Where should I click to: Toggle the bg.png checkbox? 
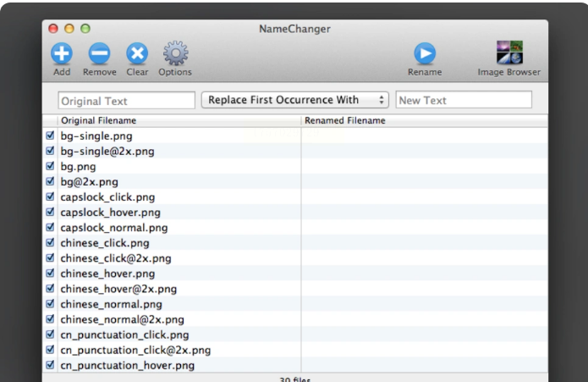[50, 166]
